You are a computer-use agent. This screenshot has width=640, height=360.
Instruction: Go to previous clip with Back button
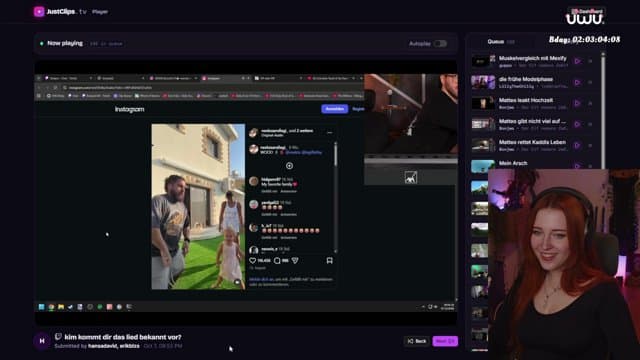point(417,341)
